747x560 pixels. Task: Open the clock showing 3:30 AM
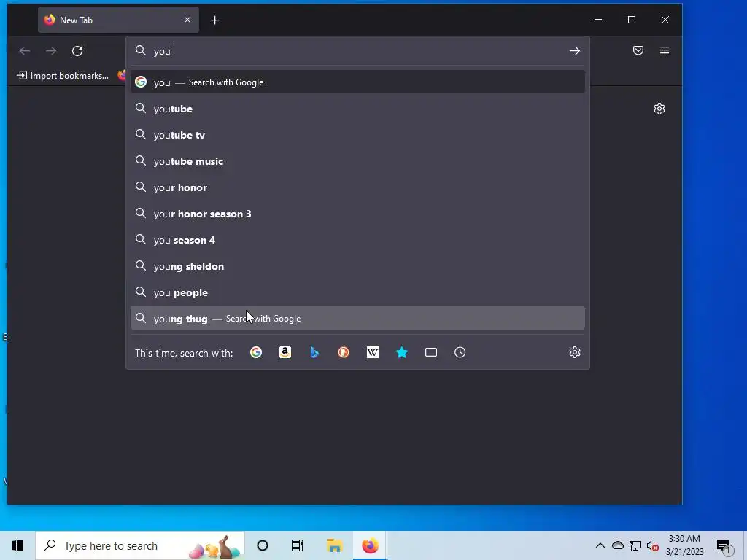(x=684, y=545)
